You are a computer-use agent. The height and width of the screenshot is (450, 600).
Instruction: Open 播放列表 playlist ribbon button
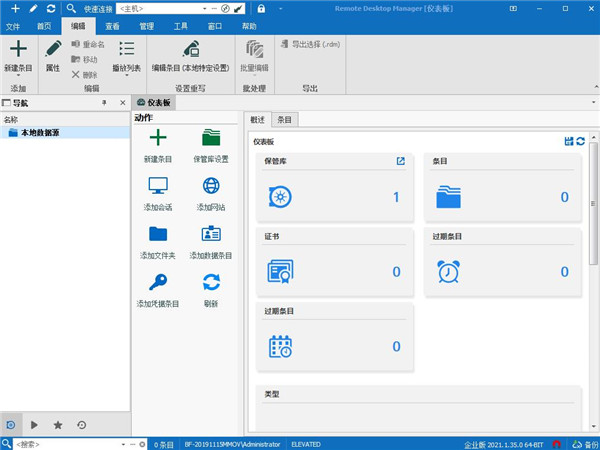[x=126, y=56]
